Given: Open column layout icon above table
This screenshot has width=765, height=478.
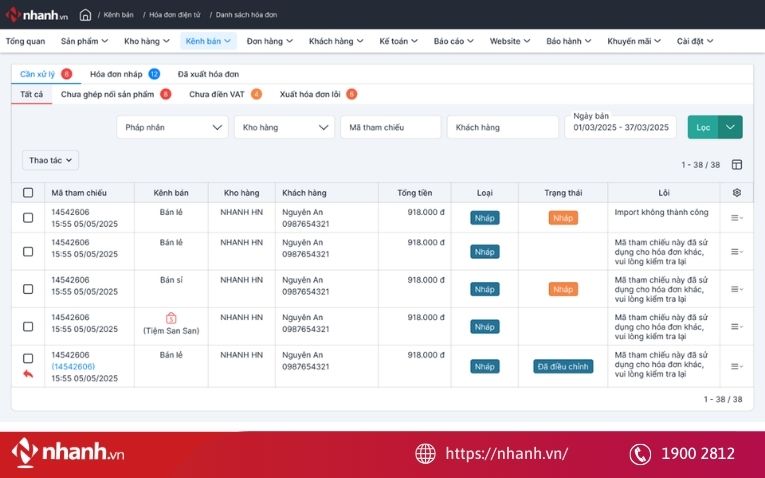Looking at the screenshot, I should tap(737, 165).
